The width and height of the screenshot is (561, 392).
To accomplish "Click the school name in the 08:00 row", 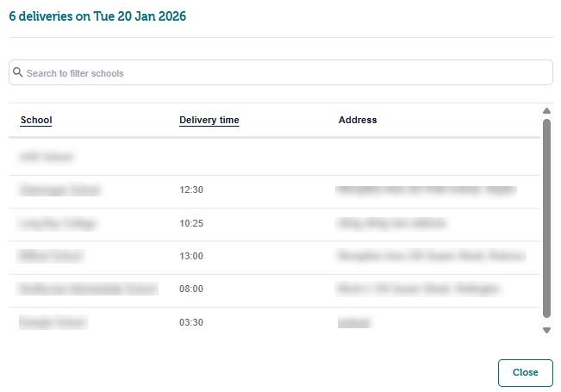I will pos(88,289).
